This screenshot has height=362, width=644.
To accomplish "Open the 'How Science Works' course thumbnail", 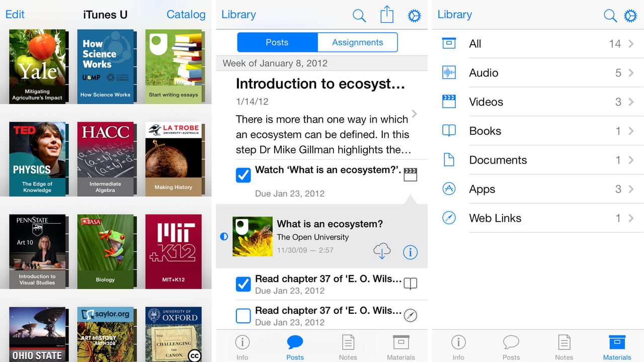I will [106, 66].
